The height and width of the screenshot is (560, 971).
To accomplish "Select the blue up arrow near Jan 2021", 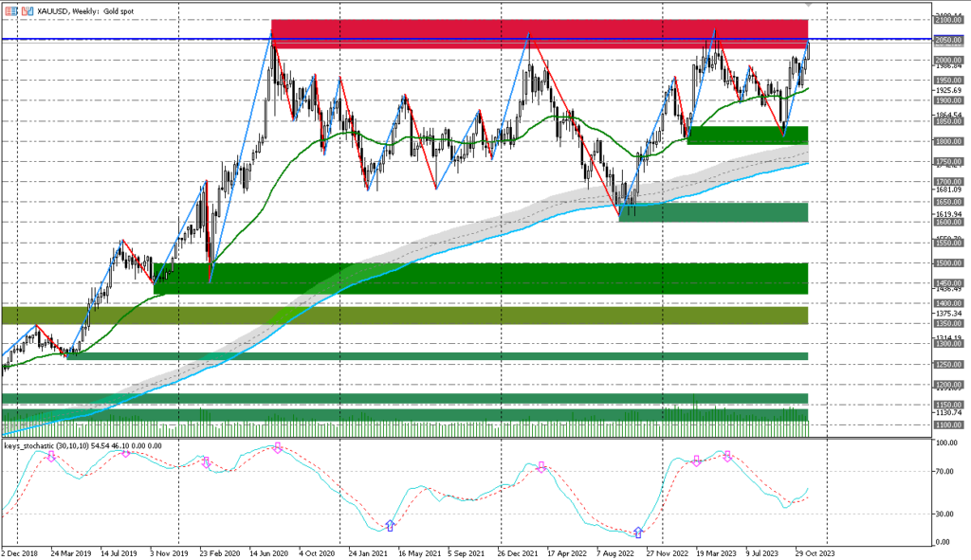I will click(x=389, y=524).
